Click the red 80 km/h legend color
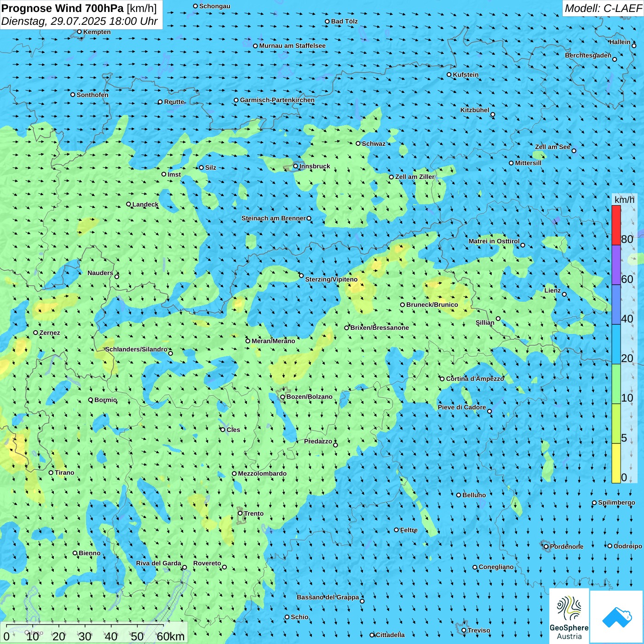 click(x=616, y=225)
